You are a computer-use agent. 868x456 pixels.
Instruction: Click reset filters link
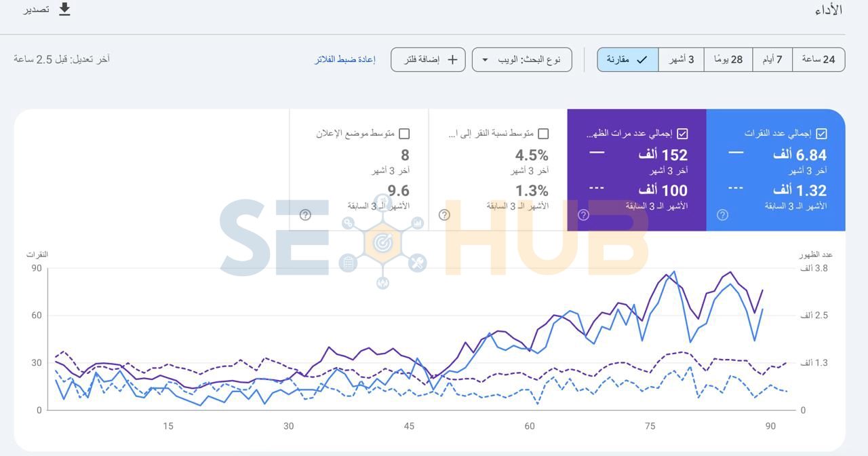point(344,60)
